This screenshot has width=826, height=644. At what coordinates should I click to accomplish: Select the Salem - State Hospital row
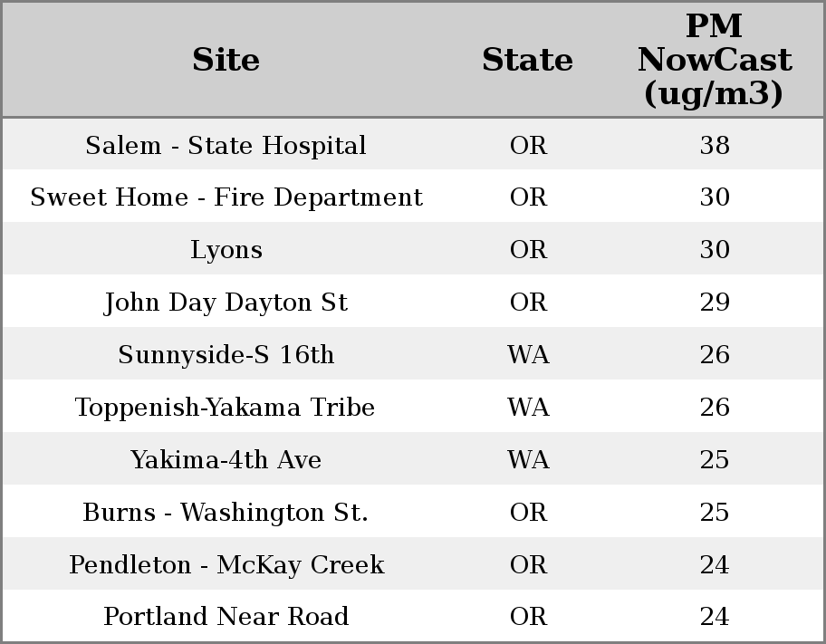tap(226, 146)
